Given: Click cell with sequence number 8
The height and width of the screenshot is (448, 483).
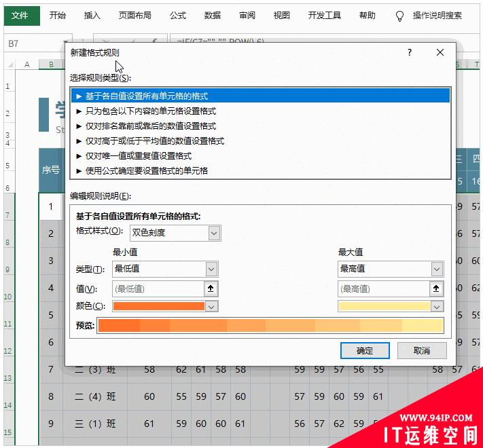Looking at the screenshot, I should (x=51, y=396).
